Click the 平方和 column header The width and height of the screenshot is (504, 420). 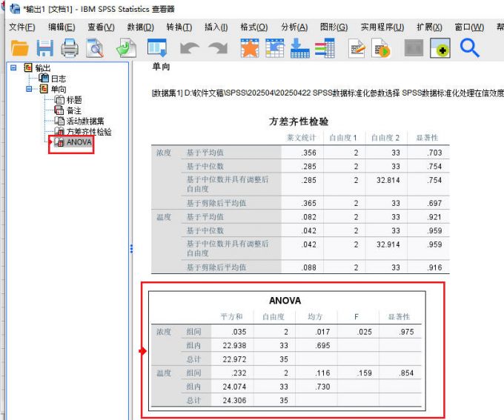(232, 317)
